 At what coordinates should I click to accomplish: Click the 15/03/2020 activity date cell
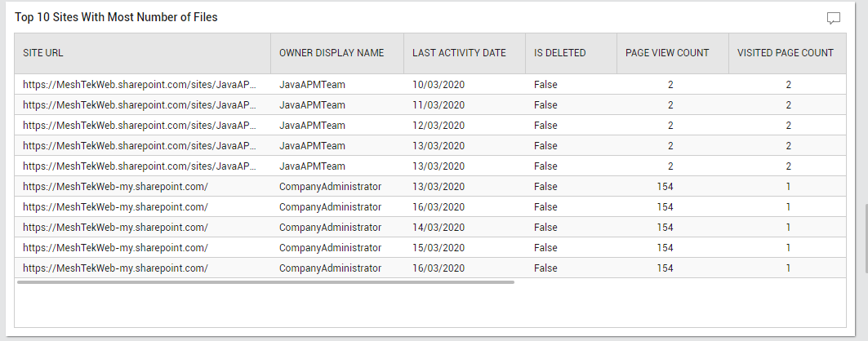coord(438,248)
